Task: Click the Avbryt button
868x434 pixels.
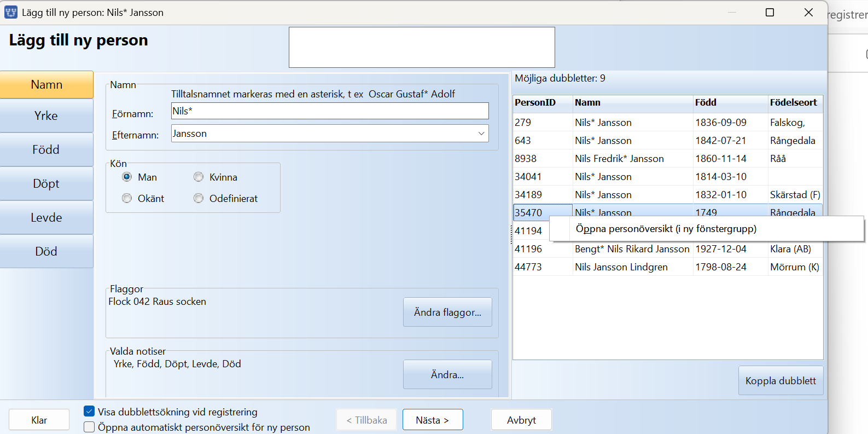Action: [x=521, y=420]
